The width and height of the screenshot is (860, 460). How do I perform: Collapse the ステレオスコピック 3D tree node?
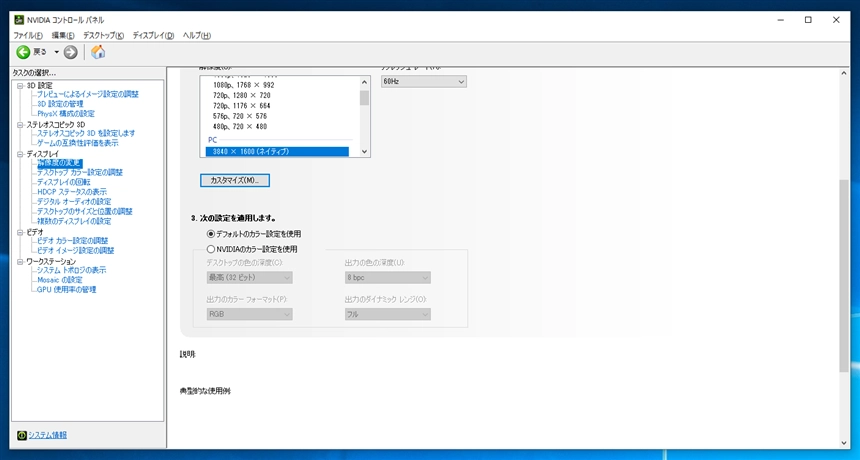(x=20, y=124)
